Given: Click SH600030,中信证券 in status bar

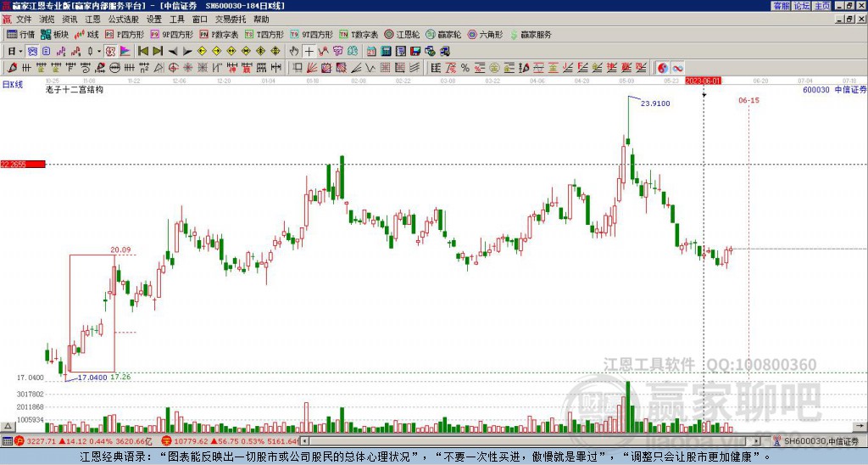Looking at the screenshot, I should (822, 441).
